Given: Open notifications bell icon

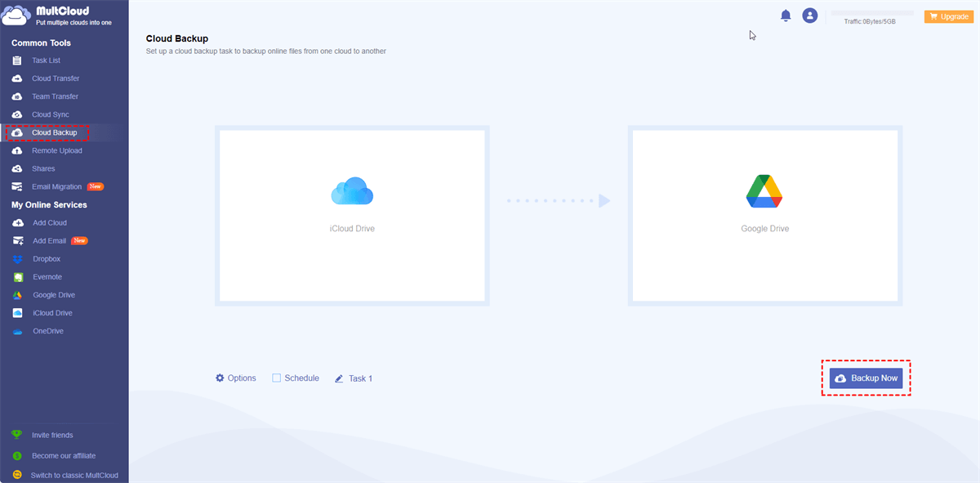Looking at the screenshot, I should [786, 16].
